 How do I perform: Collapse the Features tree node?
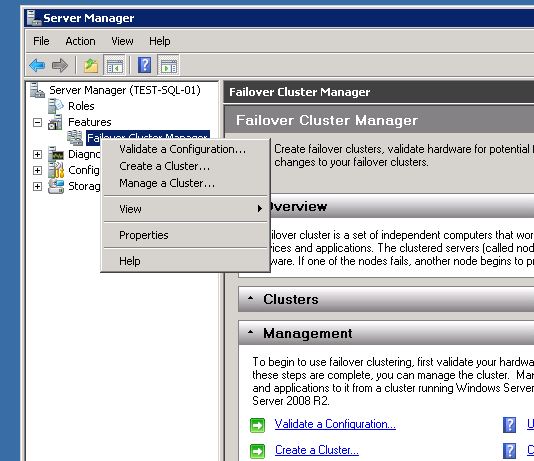pyautogui.click(x=37, y=122)
